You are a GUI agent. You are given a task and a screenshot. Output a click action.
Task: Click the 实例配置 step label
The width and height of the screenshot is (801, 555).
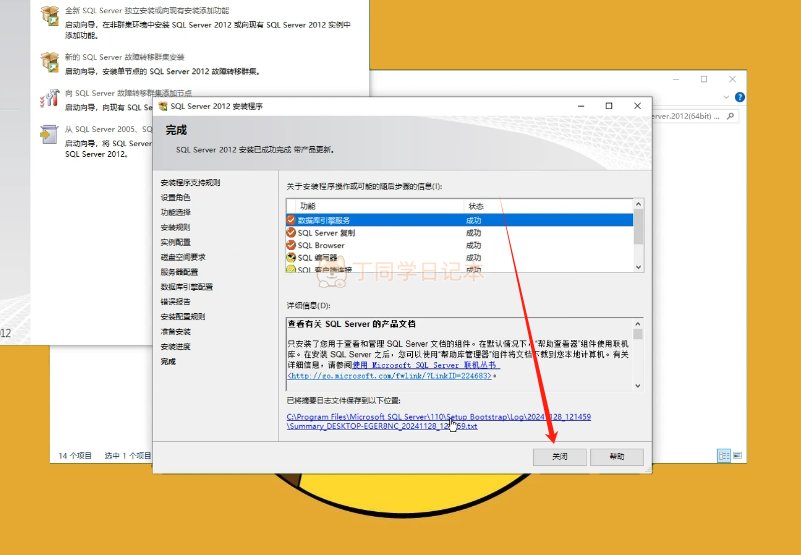[175, 242]
